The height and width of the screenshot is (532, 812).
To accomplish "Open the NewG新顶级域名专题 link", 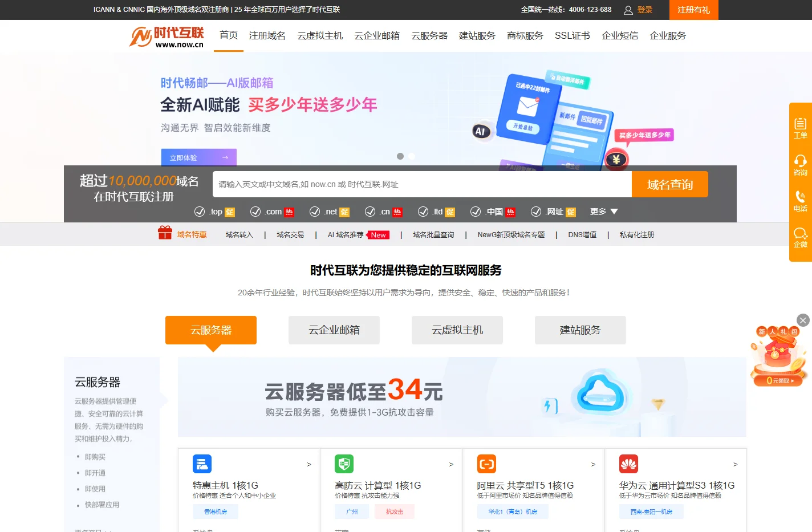I will tap(511, 234).
